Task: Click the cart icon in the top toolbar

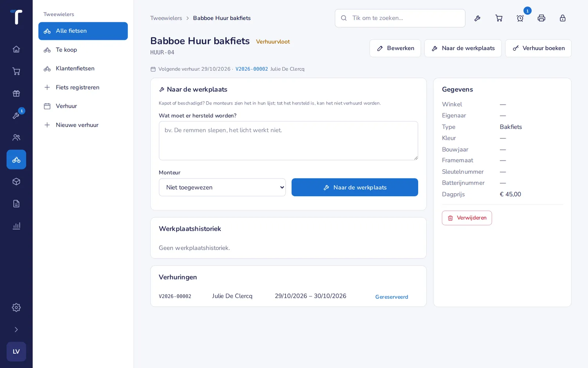Action: click(x=499, y=18)
